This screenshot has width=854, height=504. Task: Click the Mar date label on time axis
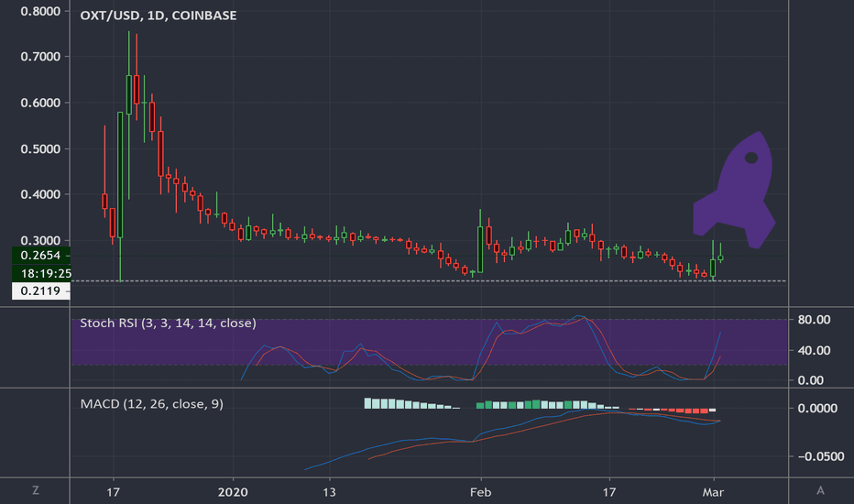point(713,492)
